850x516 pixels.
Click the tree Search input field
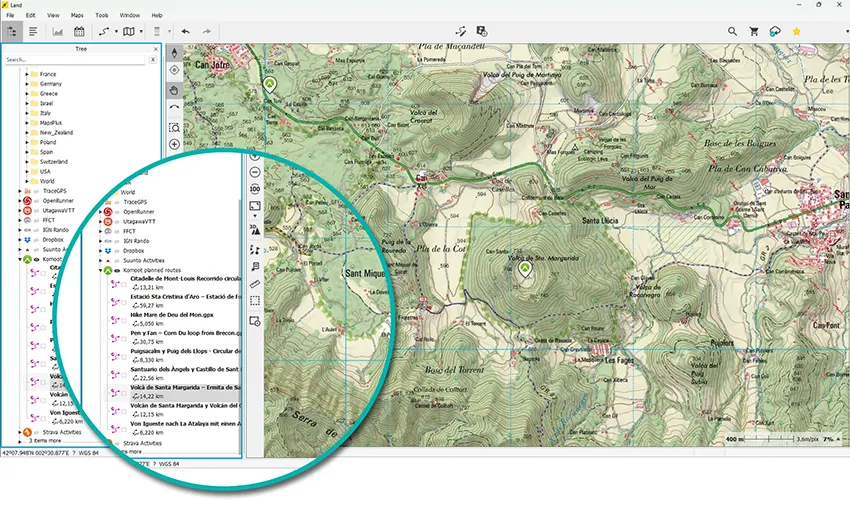pyautogui.click(x=75, y=60)
